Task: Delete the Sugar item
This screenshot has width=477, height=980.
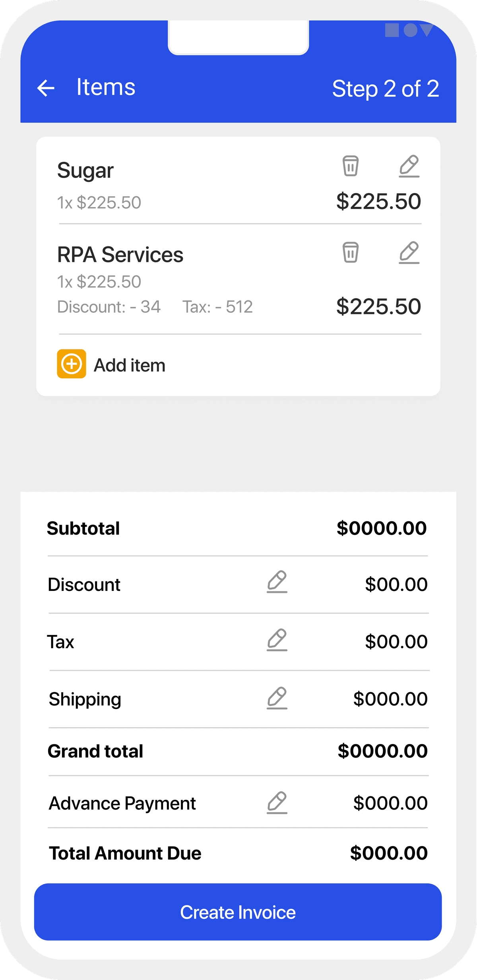Action: (x=350, y=166)
